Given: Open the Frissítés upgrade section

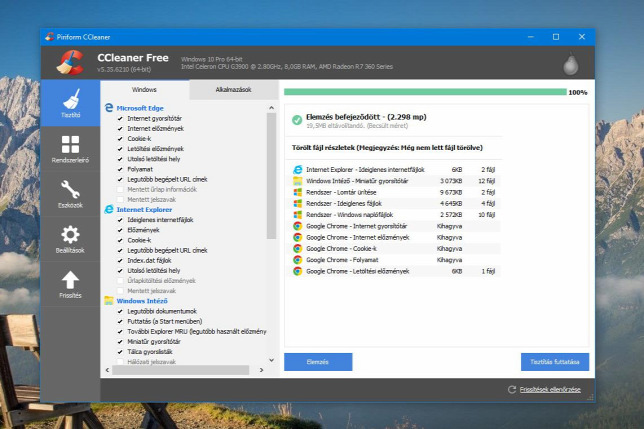Looking at the screenshot, I should pos(70,284).
